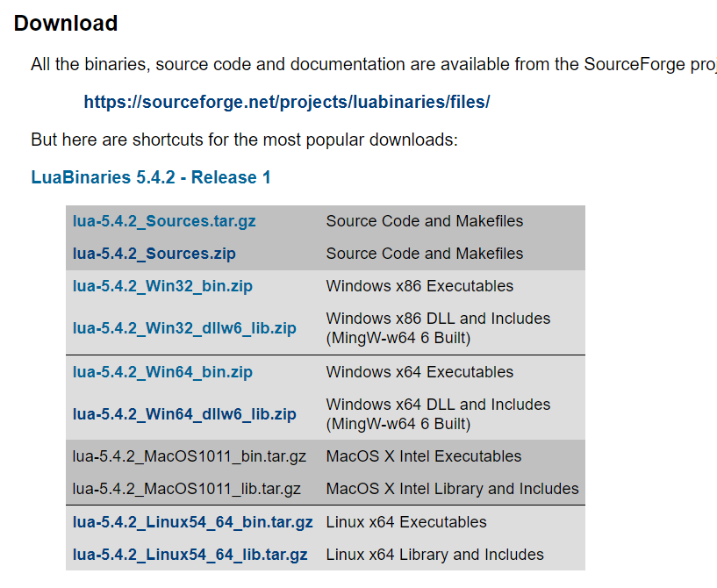Download lua-5.4.2_Linux54_64_bin.tar.gz

click(192, 522)
